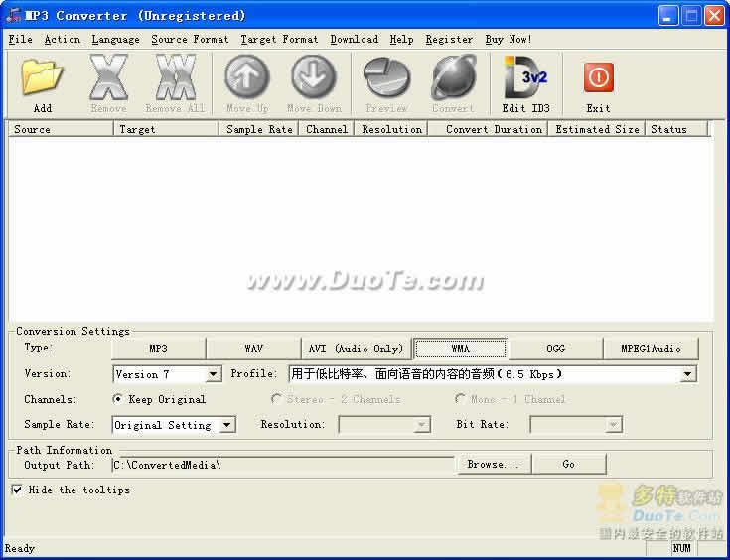Select the OGG output type button
730x560 pixels.
click(x=555, y=349)
